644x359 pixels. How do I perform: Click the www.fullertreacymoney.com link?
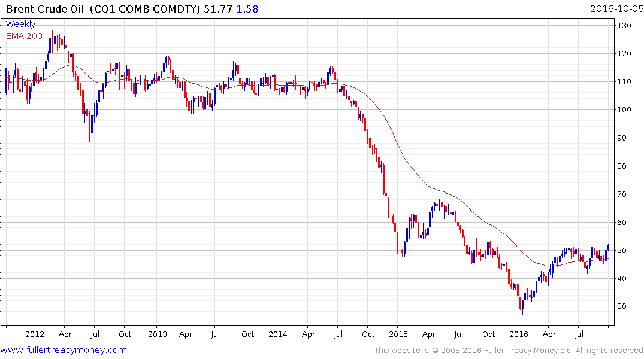(64, 350)
